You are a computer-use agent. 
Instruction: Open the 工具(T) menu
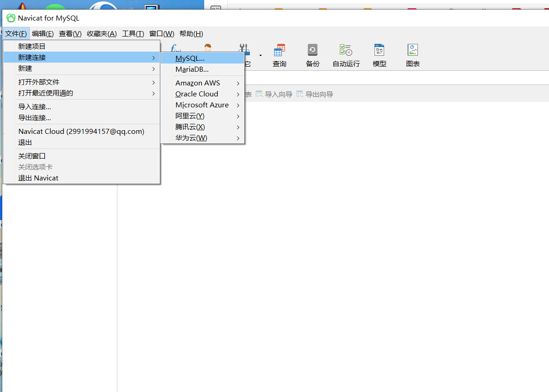pyautogui.click(x=133, y=34)
